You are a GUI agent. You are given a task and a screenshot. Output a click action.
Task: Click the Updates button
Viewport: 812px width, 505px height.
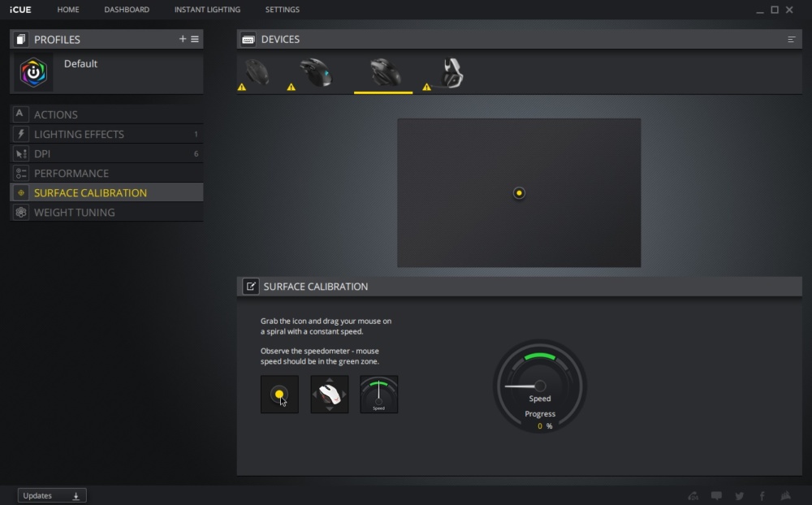pyautogui.click(x=52, y=496)
